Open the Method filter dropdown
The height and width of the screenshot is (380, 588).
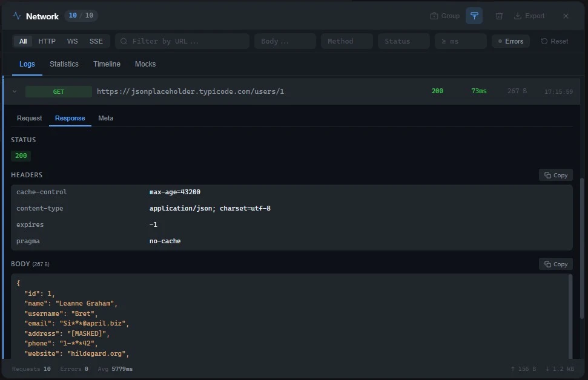tap(346, 41)
